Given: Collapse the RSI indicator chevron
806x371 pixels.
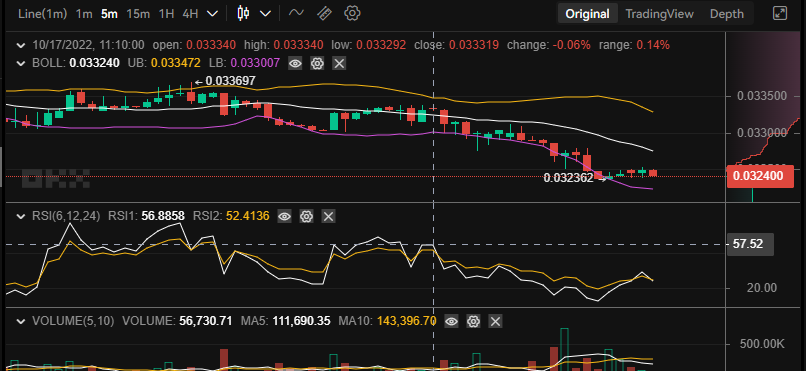Looking at the screenshot, I should (x=21, y=216).
